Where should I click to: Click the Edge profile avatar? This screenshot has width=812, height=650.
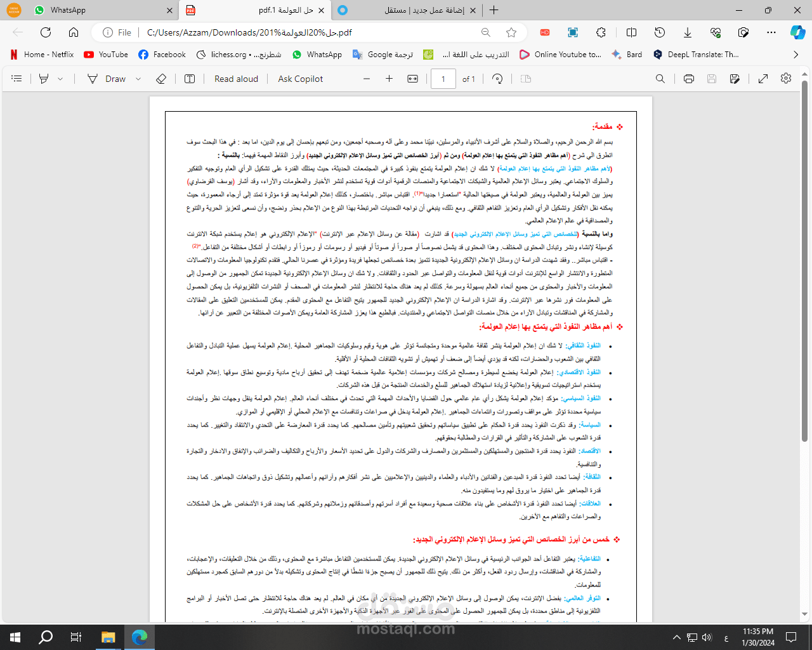point(14,10)
